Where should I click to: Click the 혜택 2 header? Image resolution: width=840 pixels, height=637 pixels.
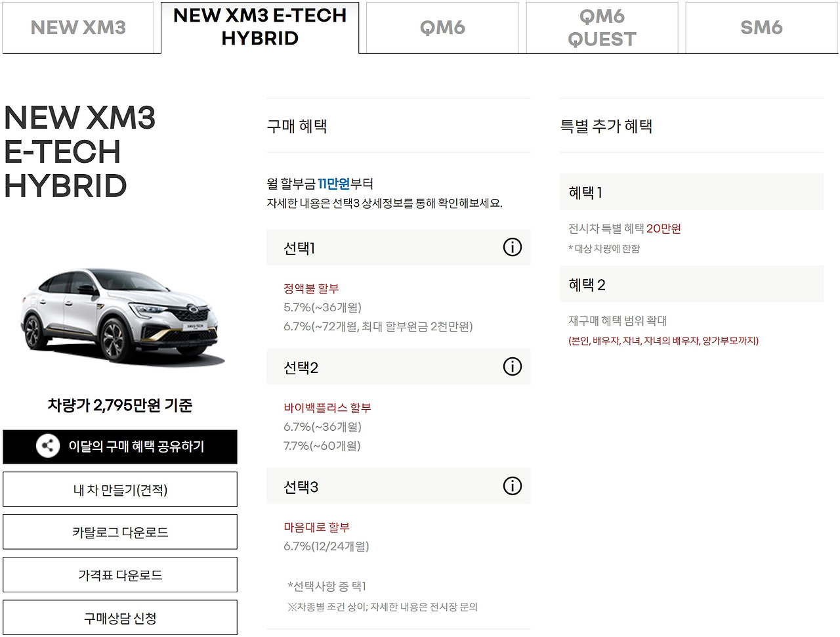click(692, 284)
